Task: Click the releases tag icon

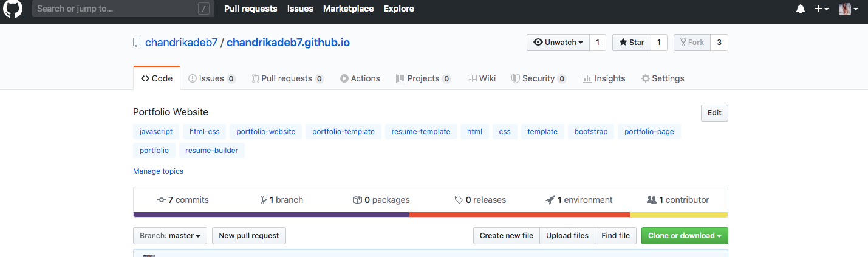Action: point(459,200)
